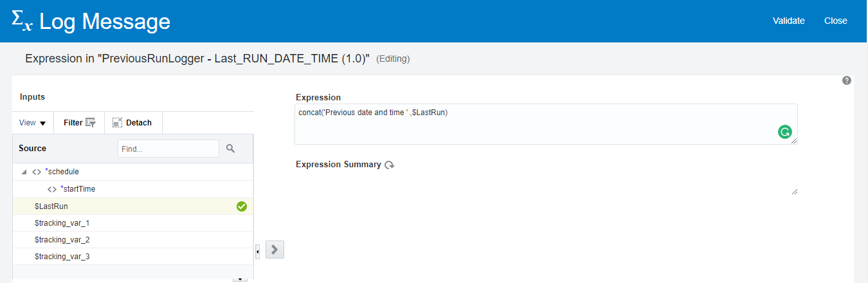Click the move-to-expression arrow button
This screenshot has height=283, width=868.
pos(275,250)
